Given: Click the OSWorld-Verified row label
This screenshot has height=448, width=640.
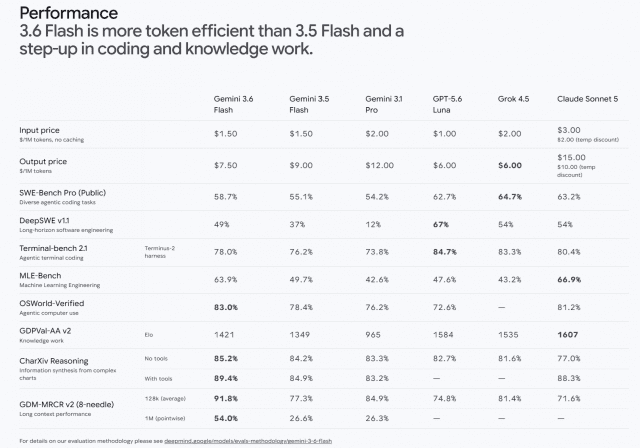Looking at the screenshot, I should point(51,303).
